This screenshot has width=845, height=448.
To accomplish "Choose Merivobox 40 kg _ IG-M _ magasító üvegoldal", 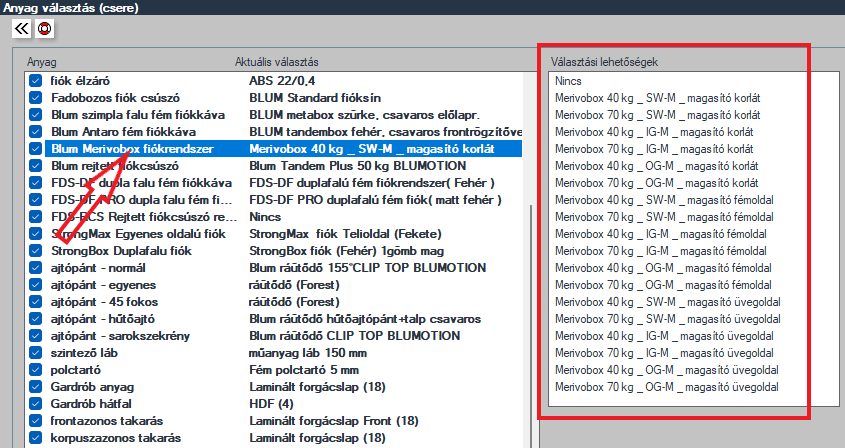I will pos(664,336).
